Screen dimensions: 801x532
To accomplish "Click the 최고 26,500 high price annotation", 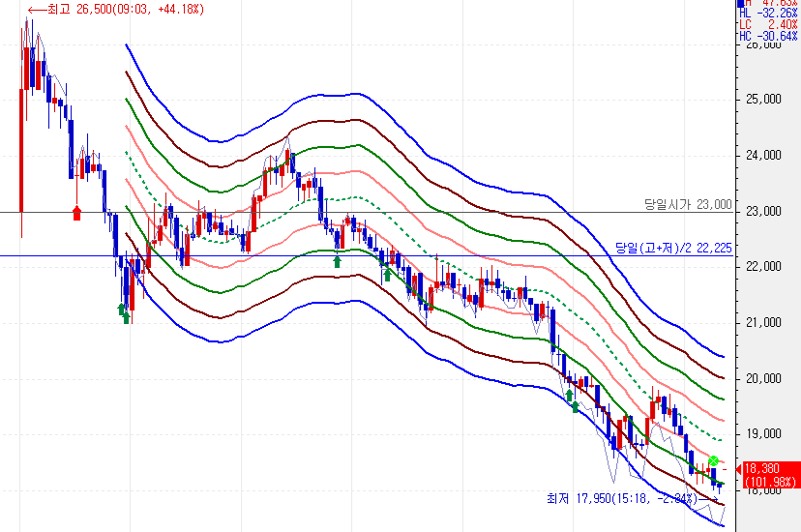I will click(124, 9).
